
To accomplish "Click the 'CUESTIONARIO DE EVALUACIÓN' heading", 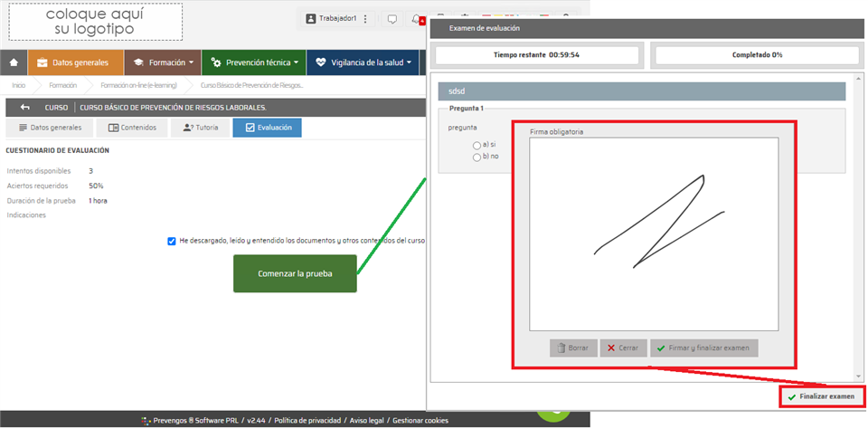I will click(x=58, y=150).
